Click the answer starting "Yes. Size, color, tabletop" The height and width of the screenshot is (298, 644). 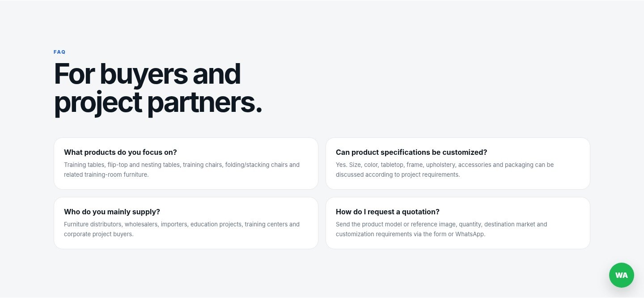[x=445, y=170]
